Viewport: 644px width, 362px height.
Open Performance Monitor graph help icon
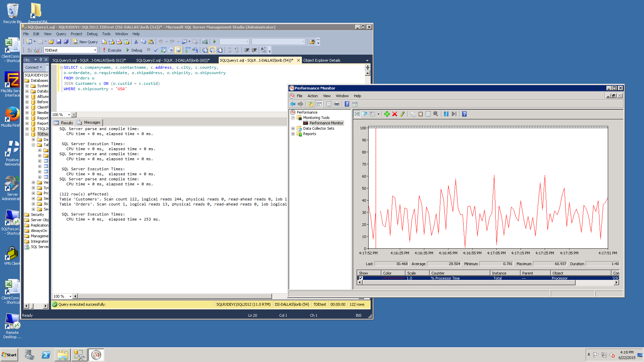coord(464,114)
